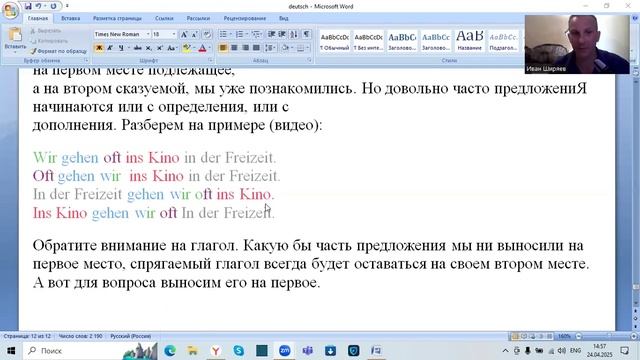Open Skype from taskbar
This screenshot has width=640, height=360.
coord(238,351)
